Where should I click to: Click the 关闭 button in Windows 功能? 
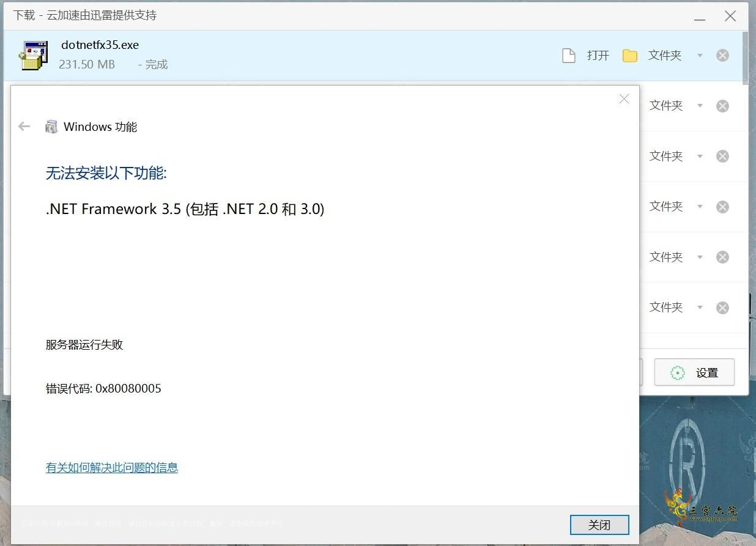click(599, 525)
